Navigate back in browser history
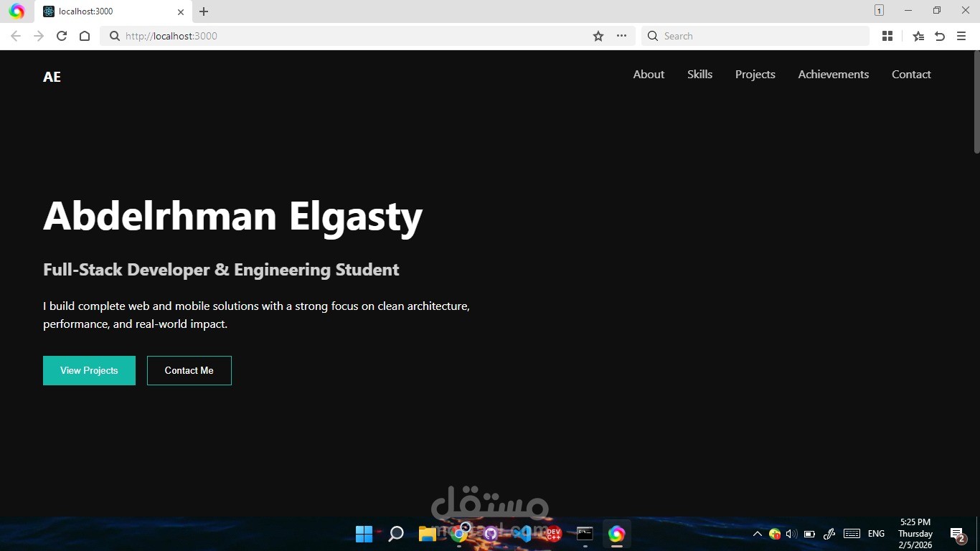Screen dimensions: 980x551 click(16, 36)
